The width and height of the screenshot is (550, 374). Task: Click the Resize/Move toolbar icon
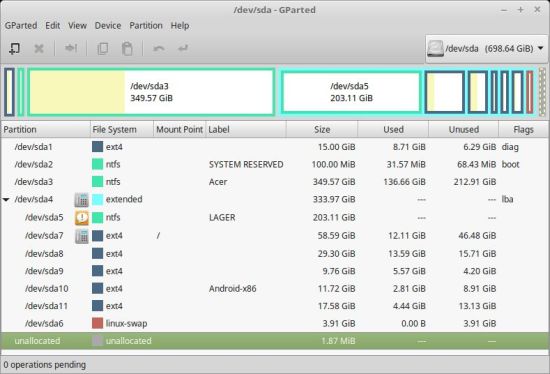[71, 48]
